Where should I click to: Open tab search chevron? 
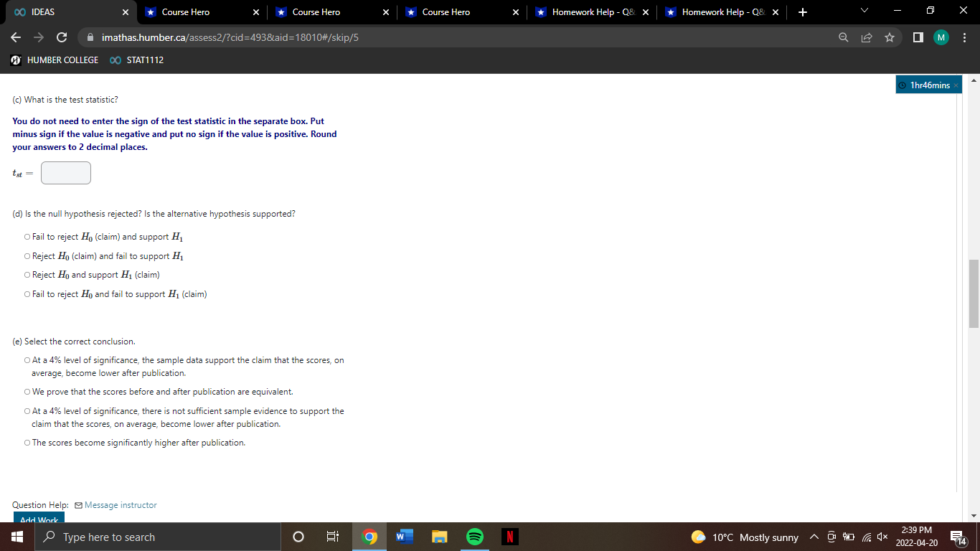click(863, 11)
